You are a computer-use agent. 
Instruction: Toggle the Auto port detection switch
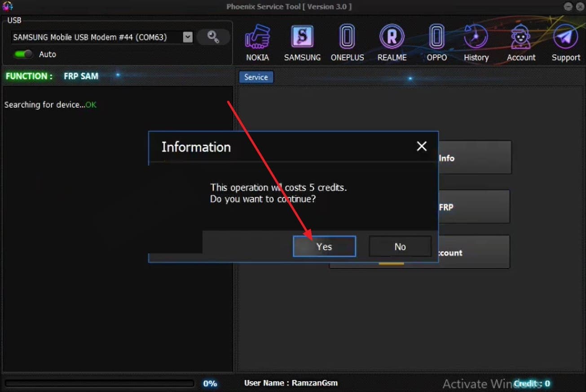point(23,54)
